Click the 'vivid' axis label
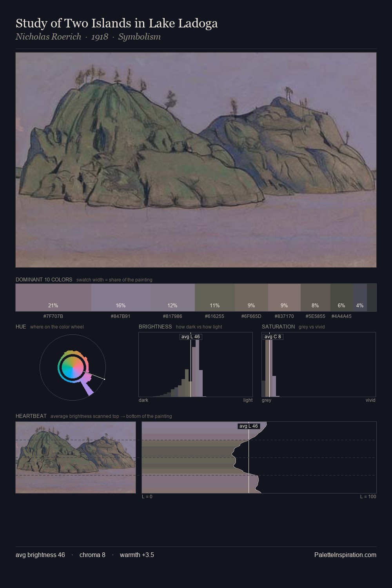 [x=370, y=400]
